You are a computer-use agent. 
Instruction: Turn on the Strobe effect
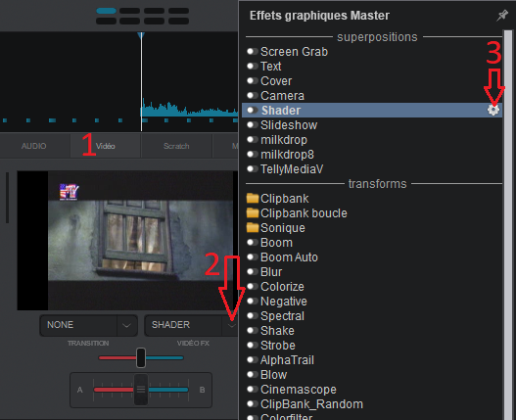click(x=253, y=345)
